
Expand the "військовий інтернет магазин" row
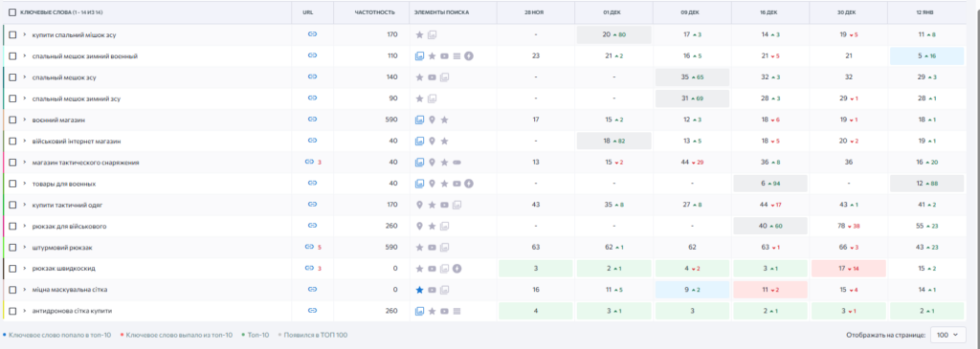(x=24, y=142)
